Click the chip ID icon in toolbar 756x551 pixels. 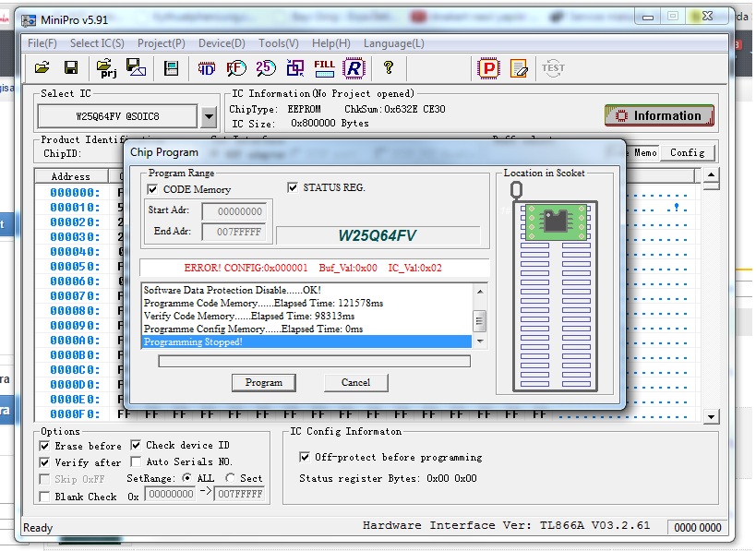coord(207,67)
